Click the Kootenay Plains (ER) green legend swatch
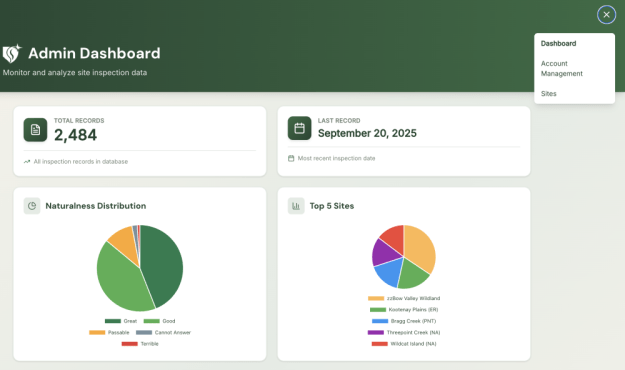Viewport: 625px width, 370px height. [378, 310]
